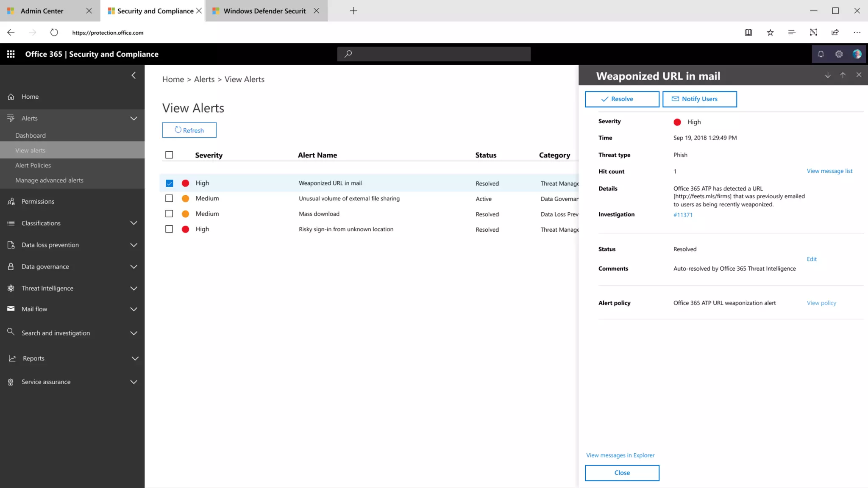The width and height of the screenshot is (868, 488).
Task: Switch to the Admin Center tab
Action: coord(42,11)
